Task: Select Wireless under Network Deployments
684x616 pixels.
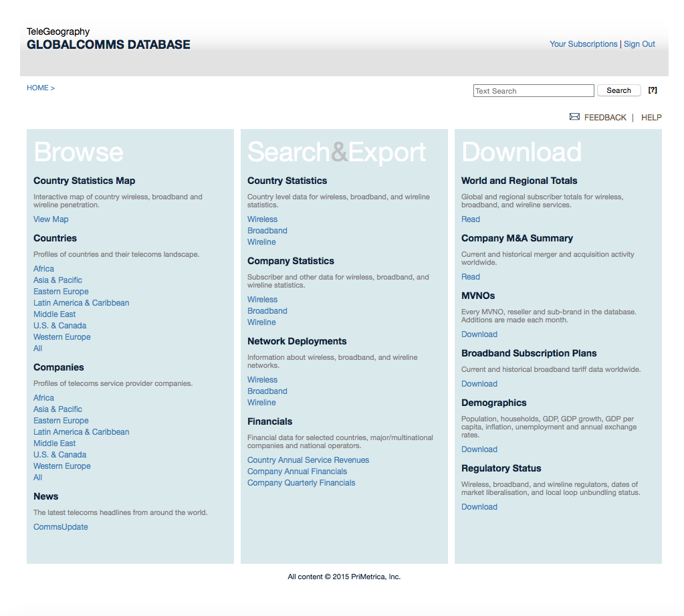Action: point(262,379)
